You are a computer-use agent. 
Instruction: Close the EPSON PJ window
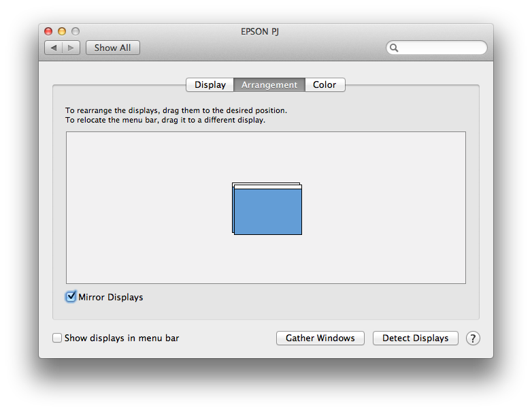[x=48, y=31]
